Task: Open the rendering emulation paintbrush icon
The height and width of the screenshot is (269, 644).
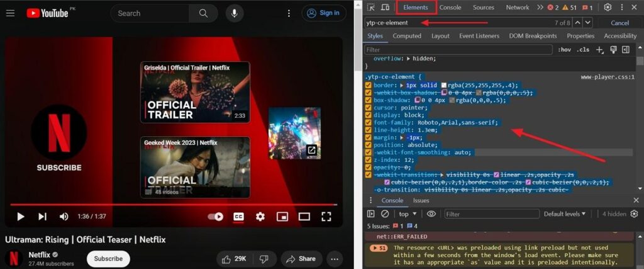Action: [x=614, y=50]
